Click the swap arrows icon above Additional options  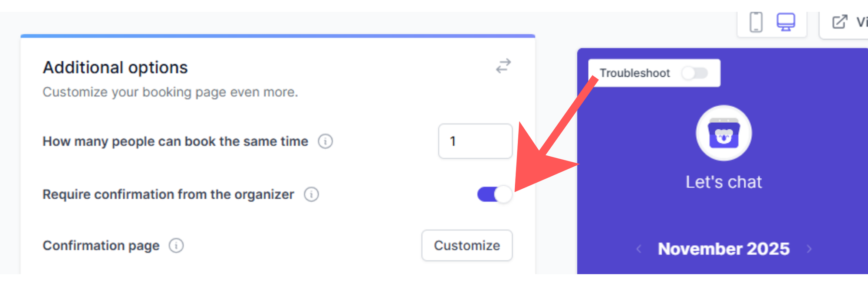click(x=503, y=66)
